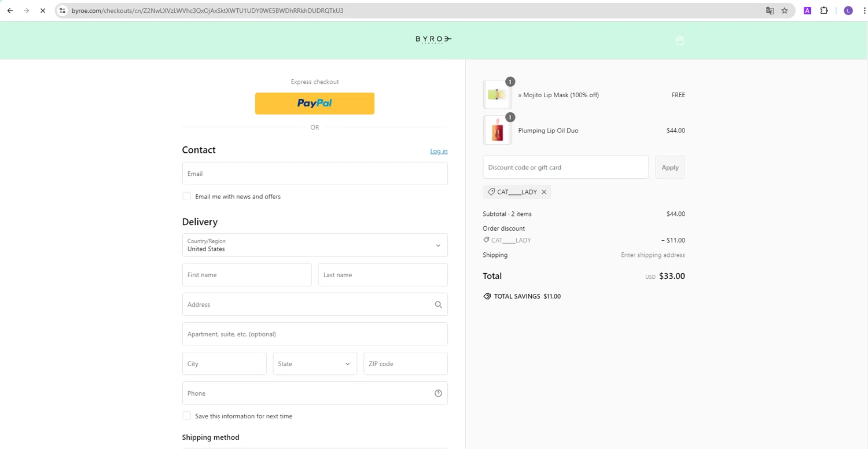Open the Chrome three-dot menu
868x449 pixels.
[x=864, y=10]
